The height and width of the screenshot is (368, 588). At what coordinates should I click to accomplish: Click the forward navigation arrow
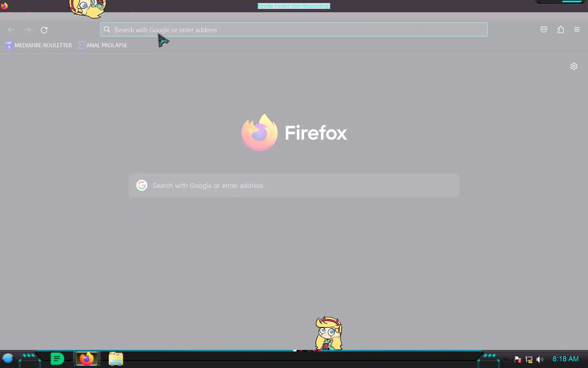[x=28, y=30]
